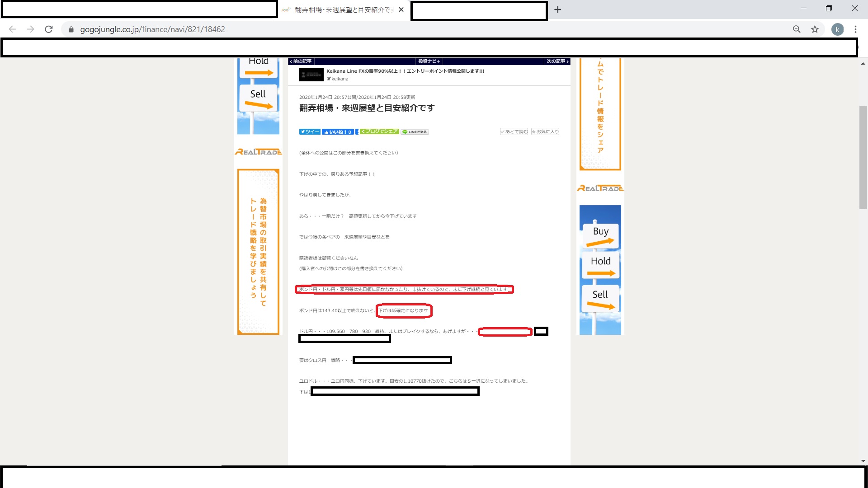This screenshot has height=488, width=868.
Task: Click the Facebook いいね like button
Action: (x=338, y=132)
